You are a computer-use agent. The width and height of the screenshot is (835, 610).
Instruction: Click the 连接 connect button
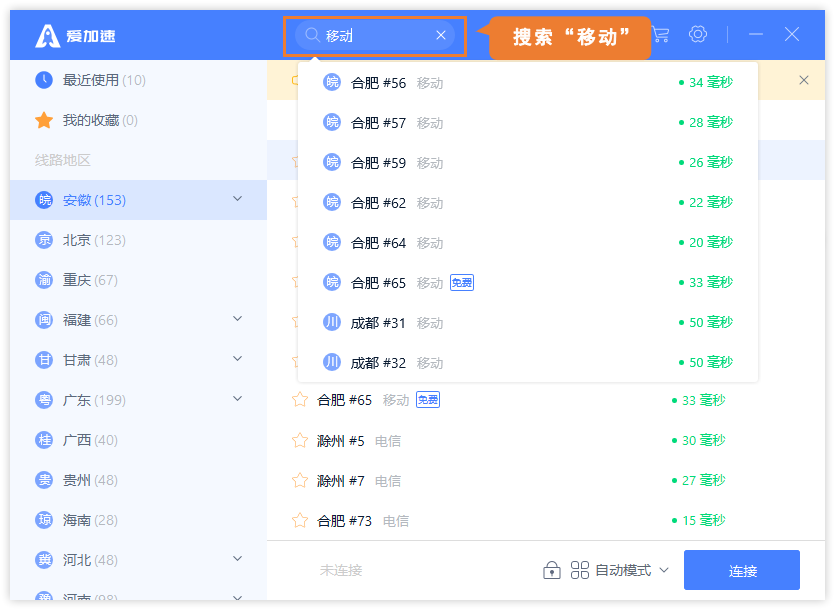click(x=742, y=570)
